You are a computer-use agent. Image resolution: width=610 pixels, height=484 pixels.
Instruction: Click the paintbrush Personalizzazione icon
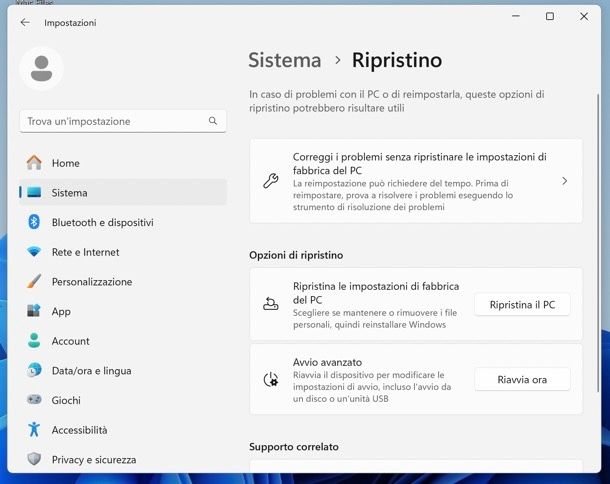point(34,281)
